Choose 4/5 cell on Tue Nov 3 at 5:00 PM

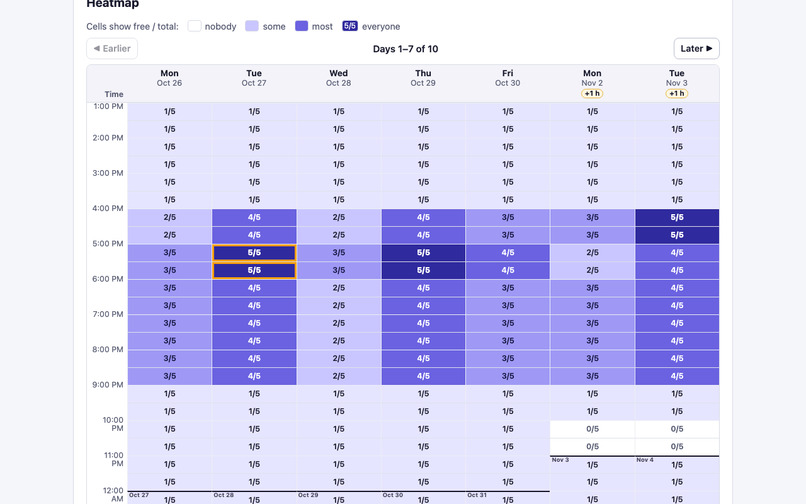pos(677,253)
